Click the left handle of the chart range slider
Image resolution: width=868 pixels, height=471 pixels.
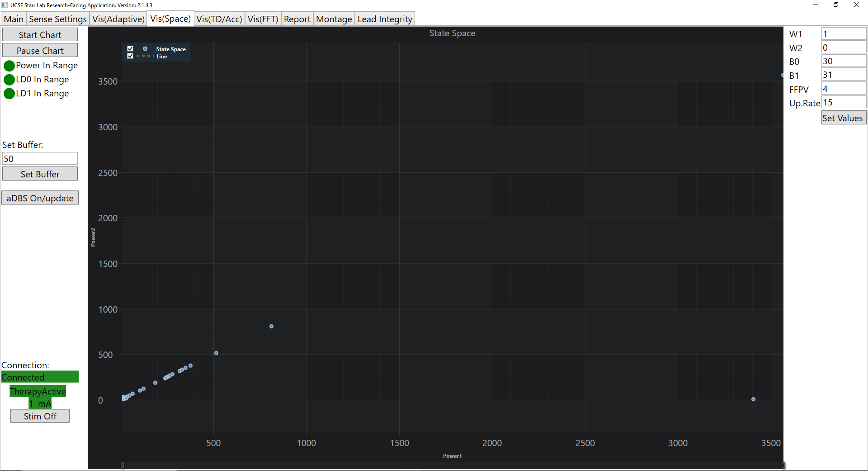coord(122,465)
